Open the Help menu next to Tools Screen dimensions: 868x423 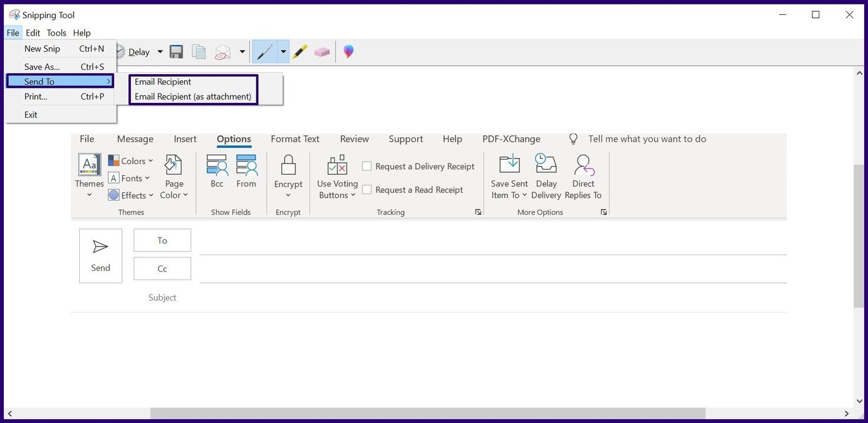coord(82,33)
